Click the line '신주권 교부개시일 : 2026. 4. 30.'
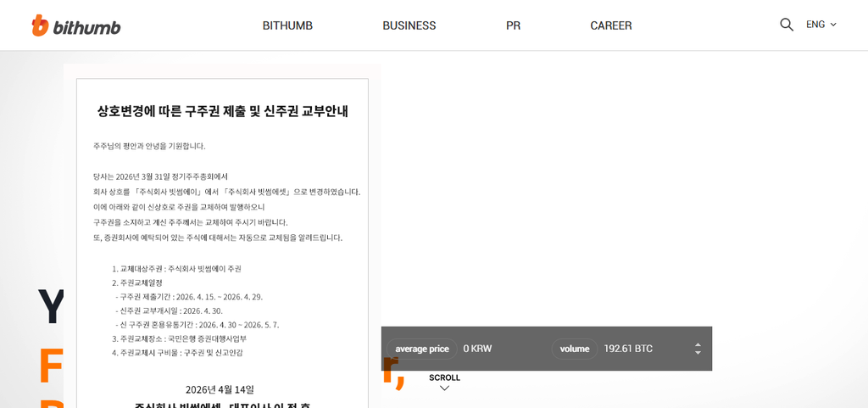868x408 pixels. click(169, 310)
